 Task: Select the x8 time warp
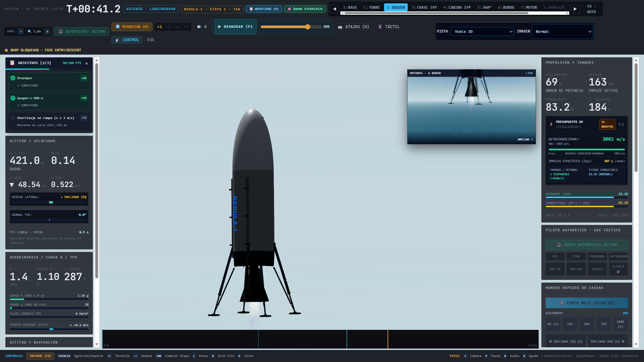(x=186, y=27)
